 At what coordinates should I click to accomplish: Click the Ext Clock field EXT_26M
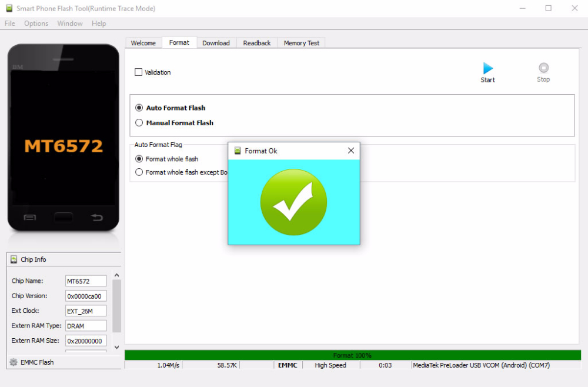point(86,311)
